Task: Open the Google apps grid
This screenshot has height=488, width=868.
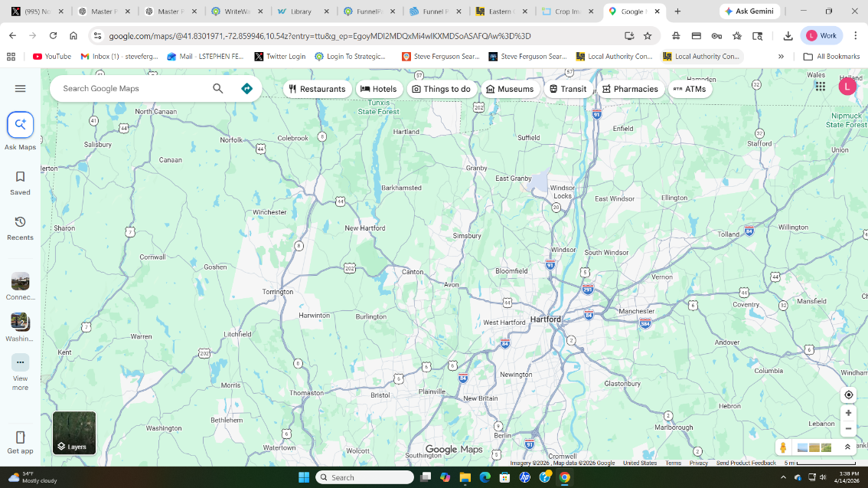Action: (x=820, y=87)
